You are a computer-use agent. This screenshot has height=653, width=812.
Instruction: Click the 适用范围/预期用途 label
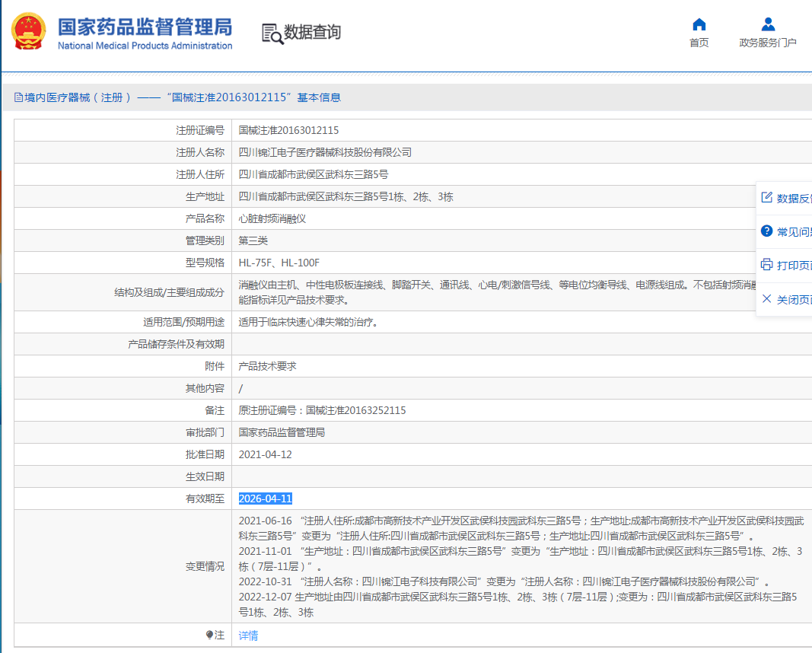pos(184,322)
